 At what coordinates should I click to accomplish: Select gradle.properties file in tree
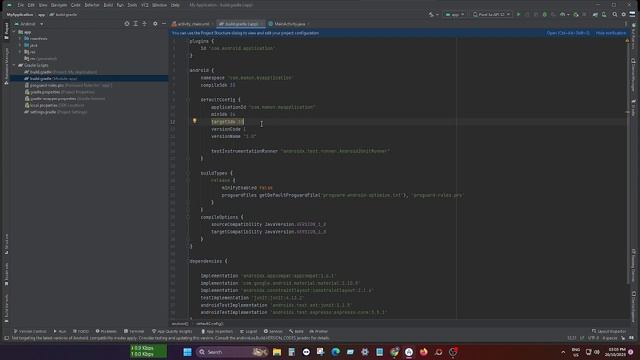click(60, 92)
